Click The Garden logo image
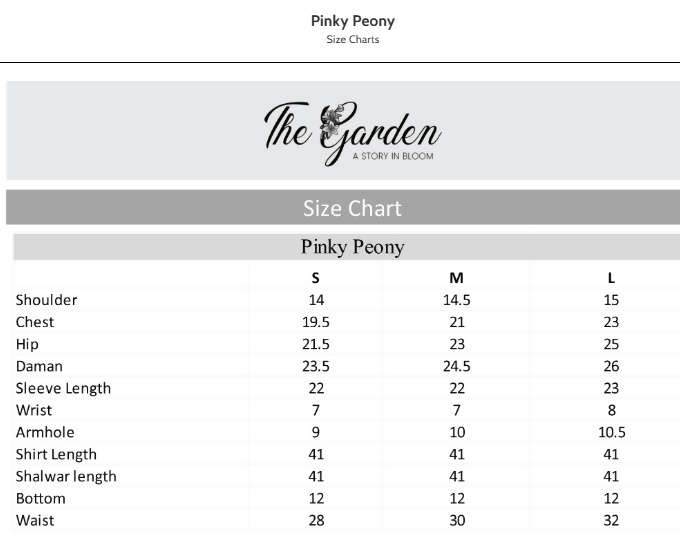680x558 pixels. pyautogui.click(x=353, y=134)
